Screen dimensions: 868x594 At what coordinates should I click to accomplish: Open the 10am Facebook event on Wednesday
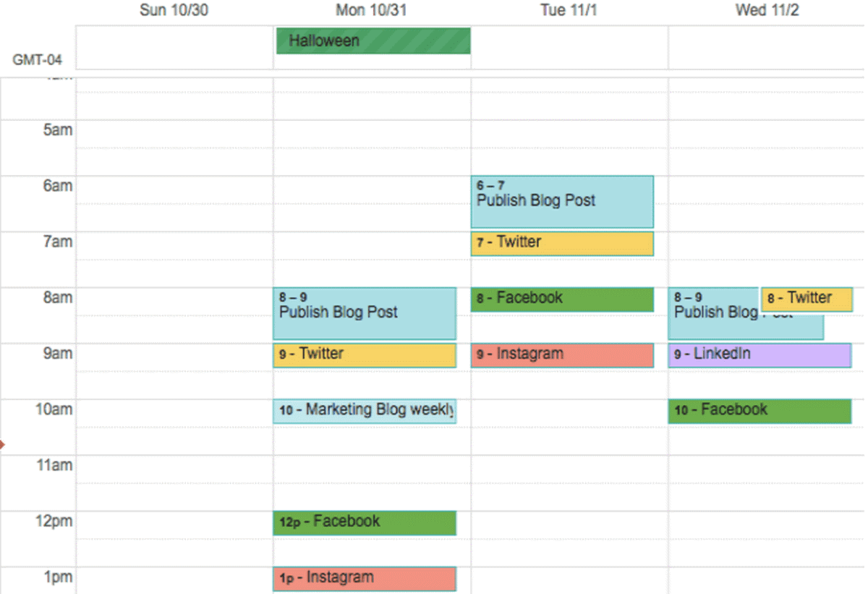click(759, 410)
